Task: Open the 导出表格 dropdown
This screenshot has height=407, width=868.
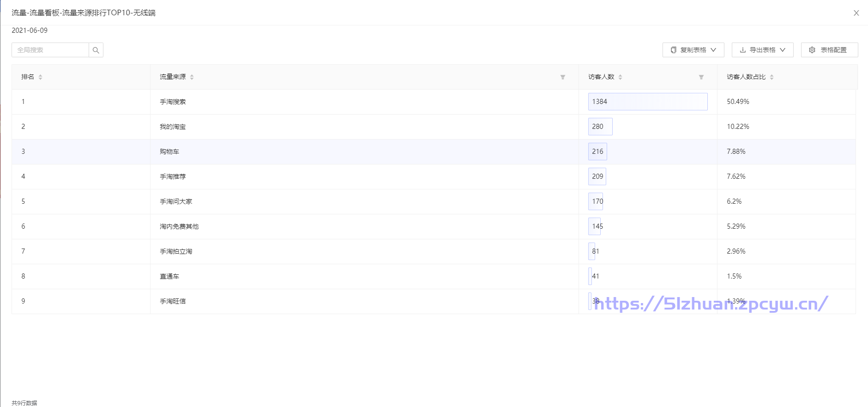Action: click(762, 50)
